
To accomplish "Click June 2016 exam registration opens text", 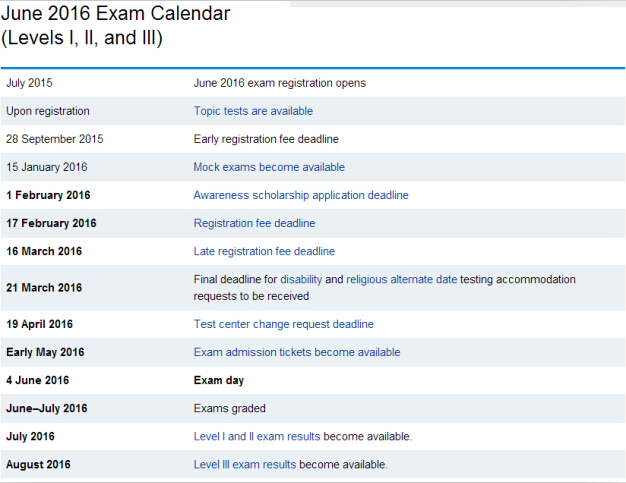I will coord(279,83).
